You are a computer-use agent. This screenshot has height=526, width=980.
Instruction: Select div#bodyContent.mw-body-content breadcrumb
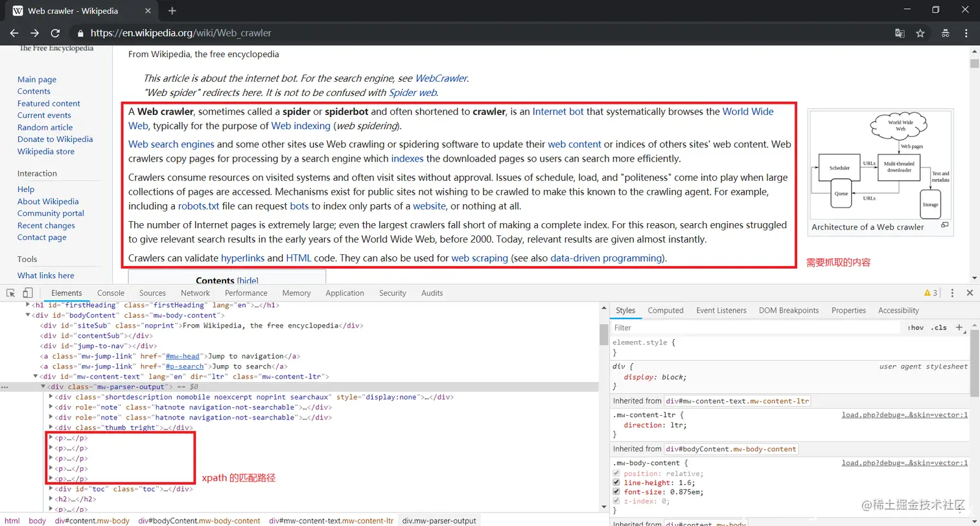pyautogui.click(x=199, y=521)
